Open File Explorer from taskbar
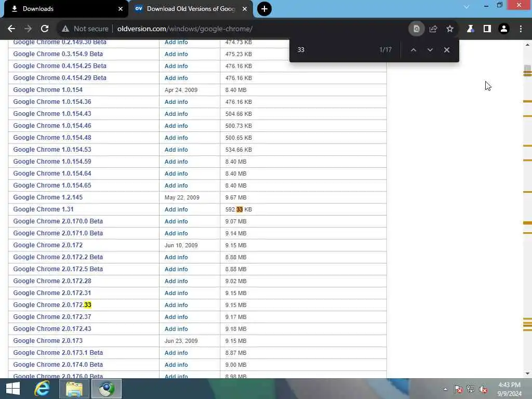532x399 pixels. pyautogui.click(x=74, y=389)
